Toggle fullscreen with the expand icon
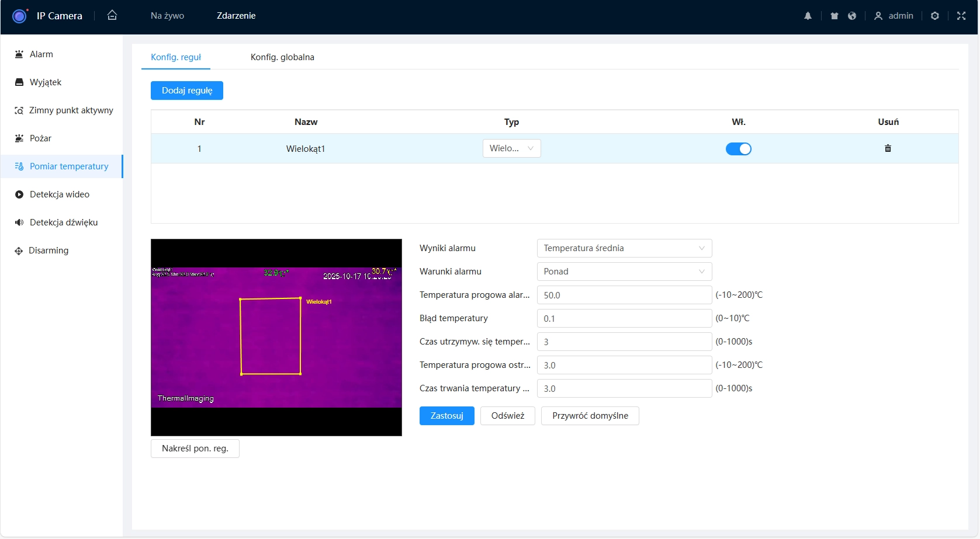Screen dimensions: 980x539 (x=961, y=16)
